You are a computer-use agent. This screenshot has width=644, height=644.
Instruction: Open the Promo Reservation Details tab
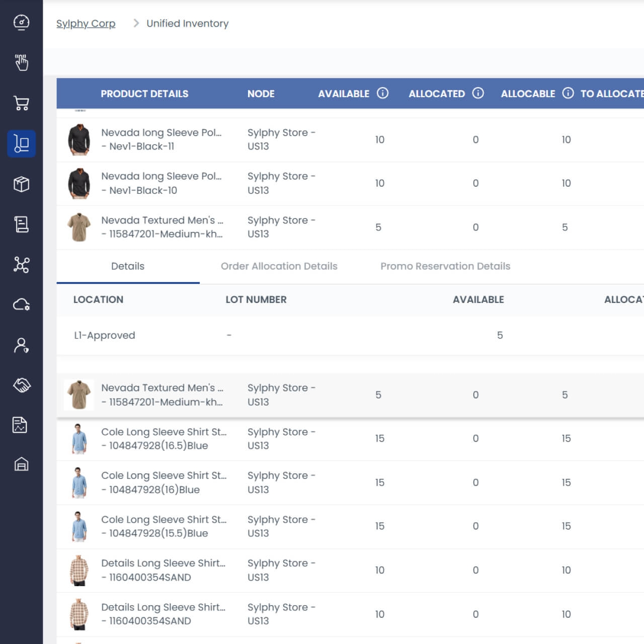[445, 266]
